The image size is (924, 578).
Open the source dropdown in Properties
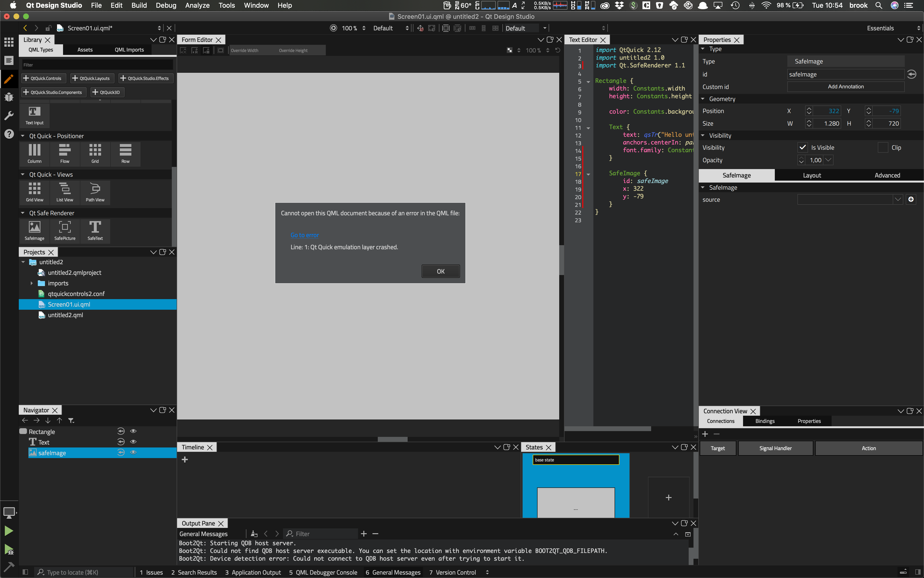point(898,199)
